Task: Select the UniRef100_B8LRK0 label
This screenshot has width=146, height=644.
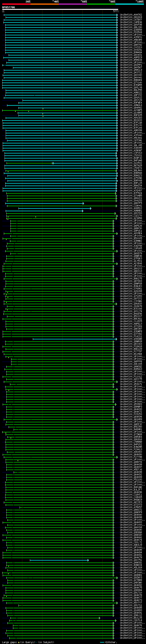Action: pos(131,170)
